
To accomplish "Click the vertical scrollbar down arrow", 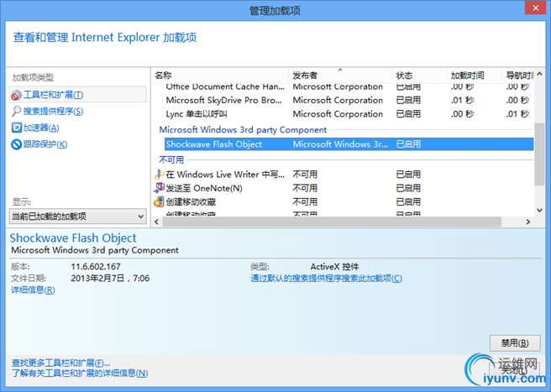I will click(540, 211).
